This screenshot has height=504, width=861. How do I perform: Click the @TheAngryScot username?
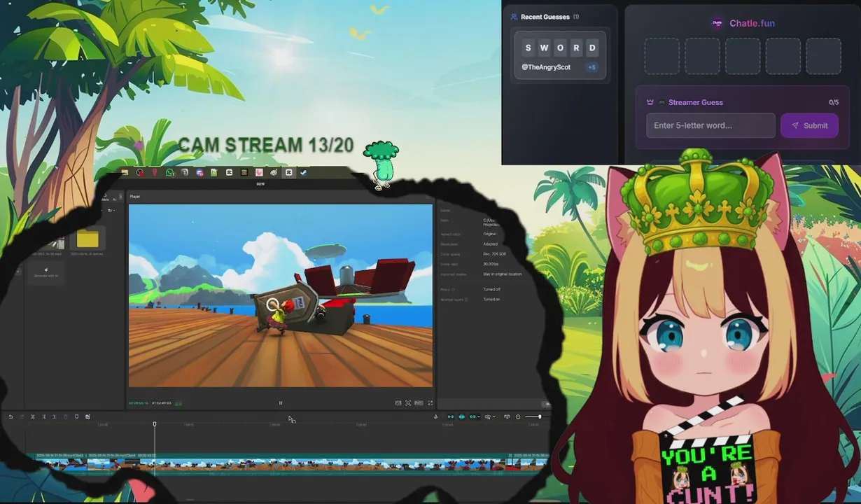point(546,67)
